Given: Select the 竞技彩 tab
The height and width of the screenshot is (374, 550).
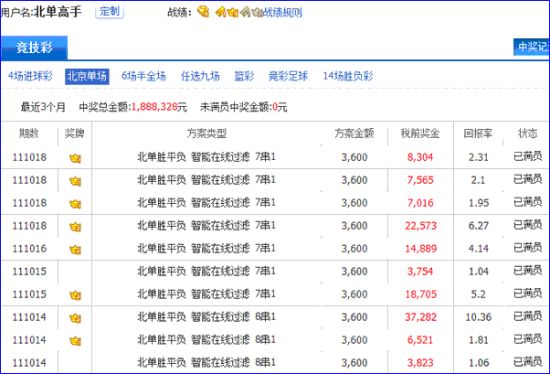Looking at the screenshot, I should 34,47.
